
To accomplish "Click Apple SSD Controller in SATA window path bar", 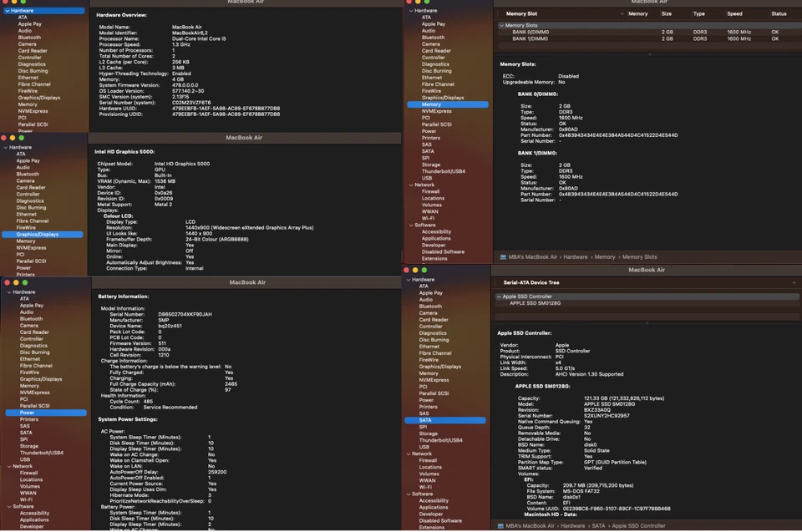I will tap(638, 526).
